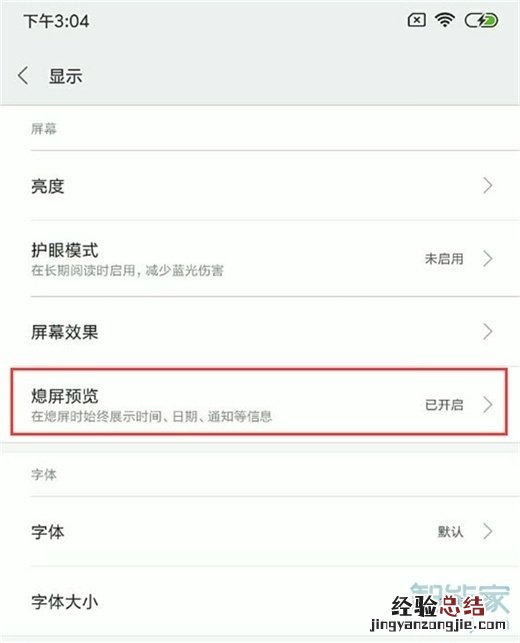Go back using the arrow beside 显示
Image resolution: width=520 pixels, height=643 pixels.
[x=23, y=76]
